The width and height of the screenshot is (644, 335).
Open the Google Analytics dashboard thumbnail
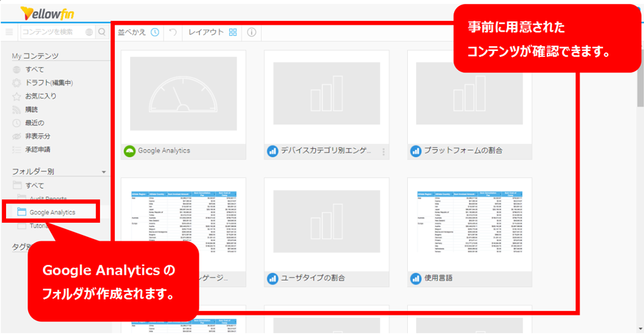pyautogui.click(x=183, y=94)
